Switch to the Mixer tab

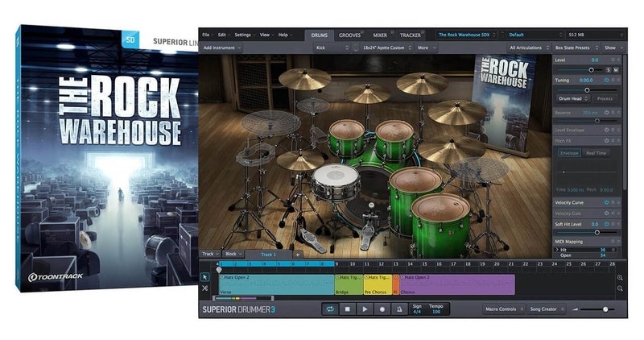[379, 35]
